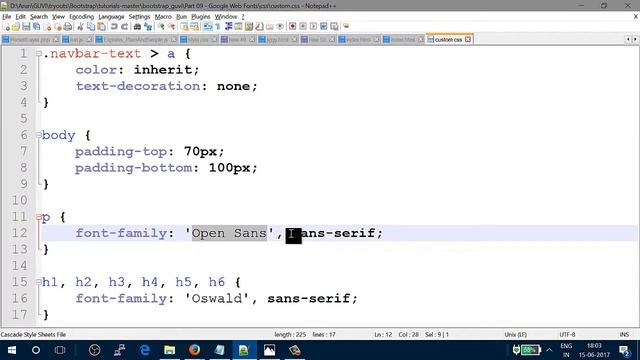Image resolution: width=640 pixels, height=360 pixels.
Task: Click the Stop macro recording icon
Action: coord(303,27)
